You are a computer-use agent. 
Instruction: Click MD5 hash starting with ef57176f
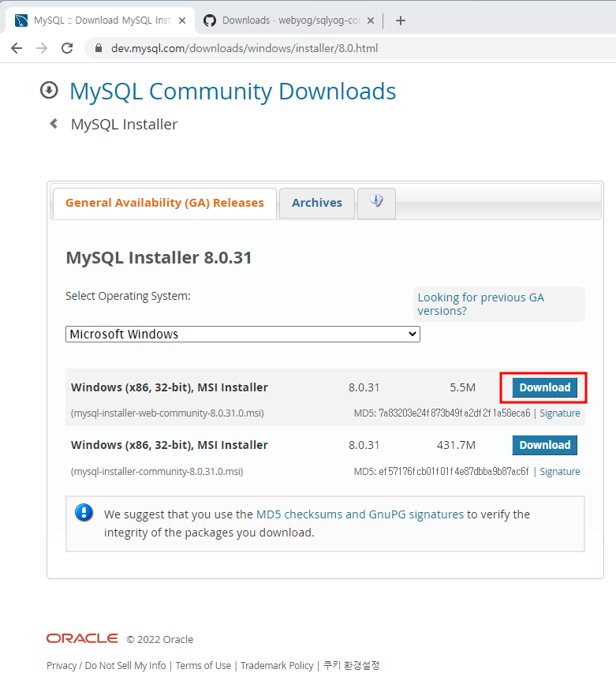coord(454,472)
